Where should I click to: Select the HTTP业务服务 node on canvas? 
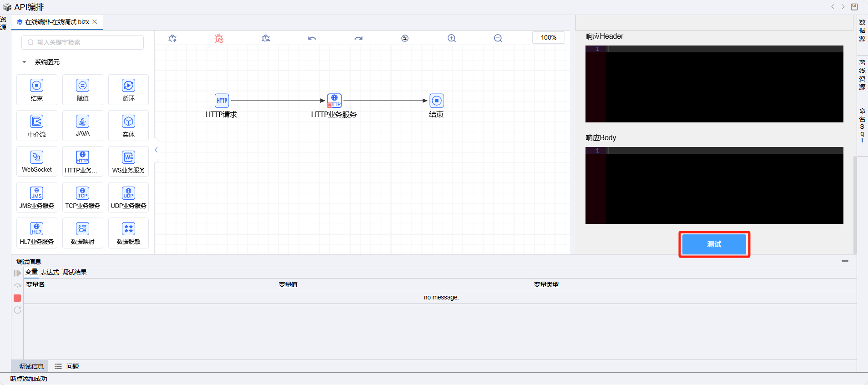334,101
